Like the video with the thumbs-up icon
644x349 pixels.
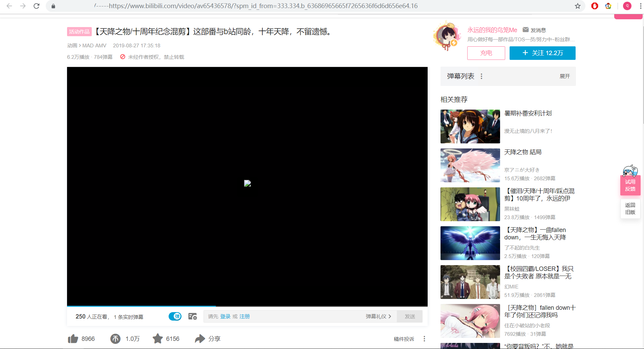(x=73, y=338)
